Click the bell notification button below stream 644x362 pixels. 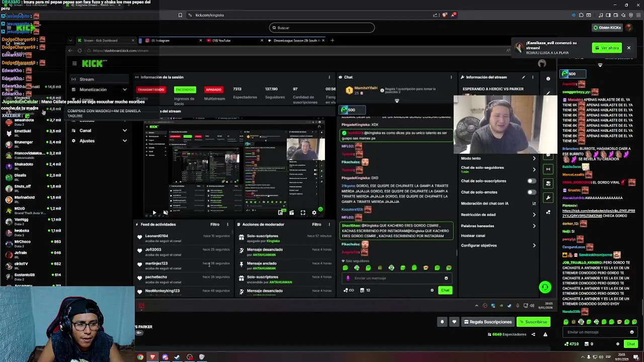pyautogui.click(x=442, y=322)
